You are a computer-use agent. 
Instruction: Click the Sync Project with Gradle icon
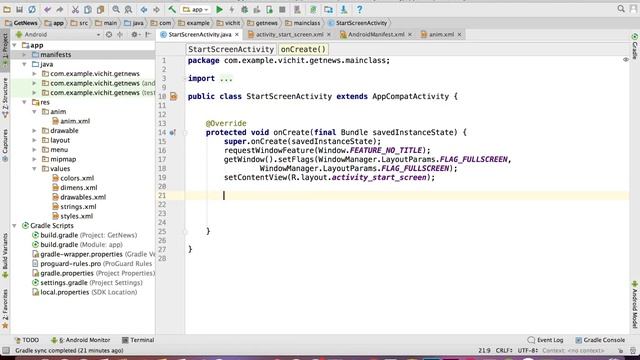(x=313, y=9)
